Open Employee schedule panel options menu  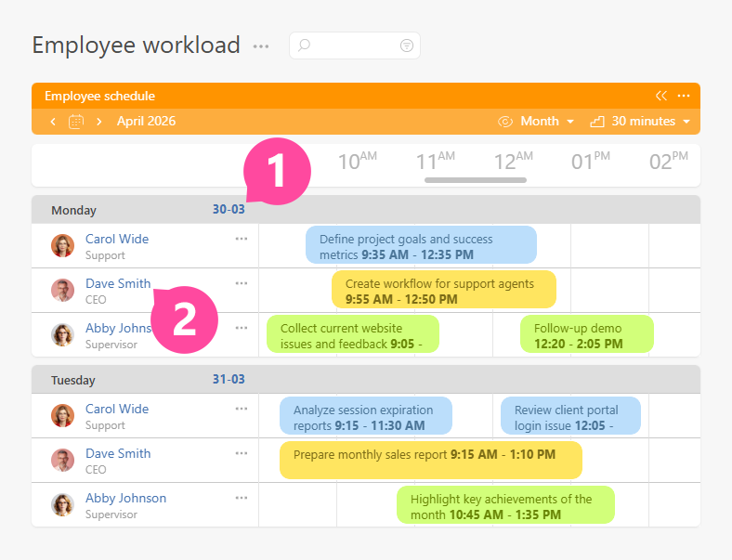[x=684, y=96]
